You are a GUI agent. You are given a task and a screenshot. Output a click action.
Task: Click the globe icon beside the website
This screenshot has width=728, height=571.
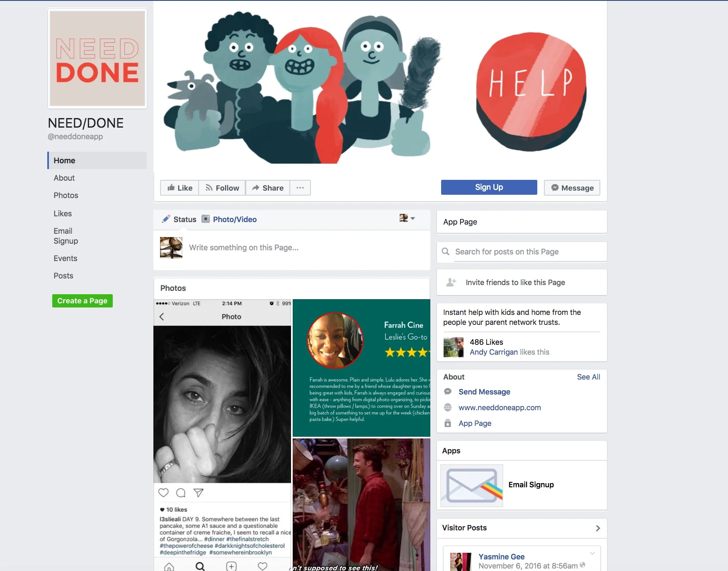[x=448, y=407]
